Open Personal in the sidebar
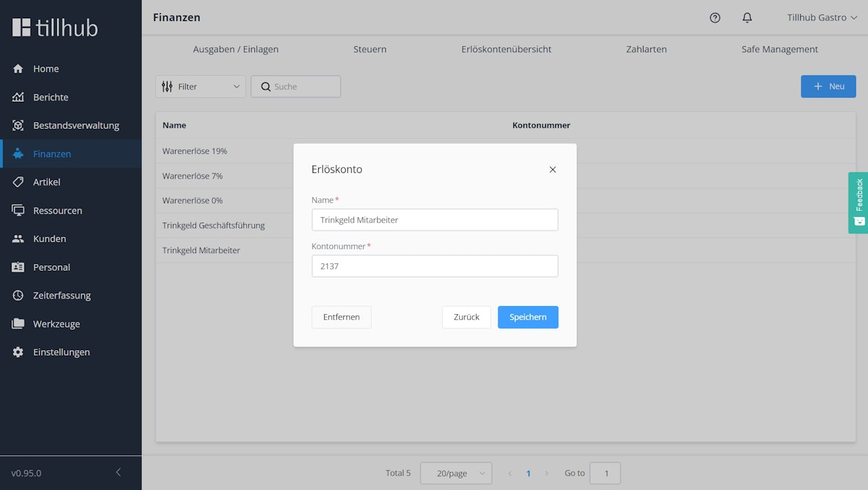 pyautogui.click(x=71, y=267)
